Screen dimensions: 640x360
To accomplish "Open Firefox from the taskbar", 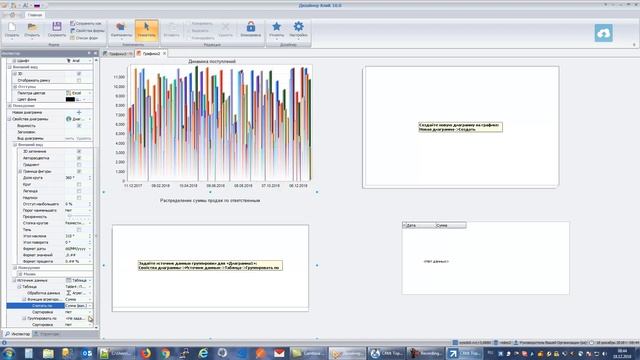I will pyautogui.click(x=146, y=353).
